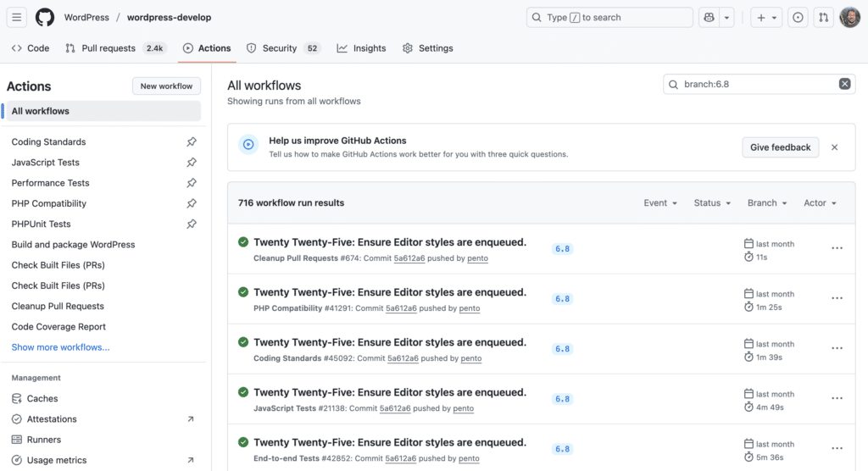Open the hamburger navigation menu
The height and width of the screenshot is (471, 868).
(x=17, y=17)
